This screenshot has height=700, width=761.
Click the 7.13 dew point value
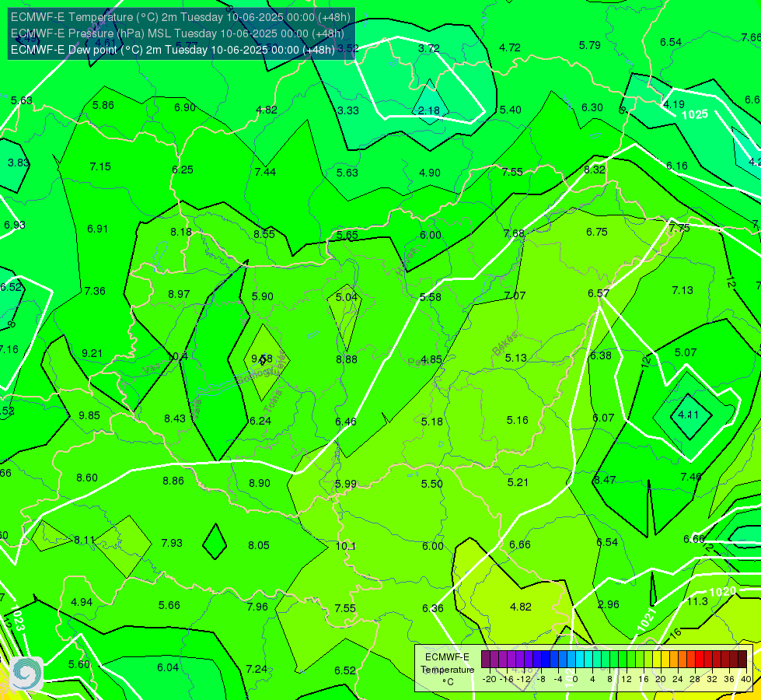click(682, 290)
